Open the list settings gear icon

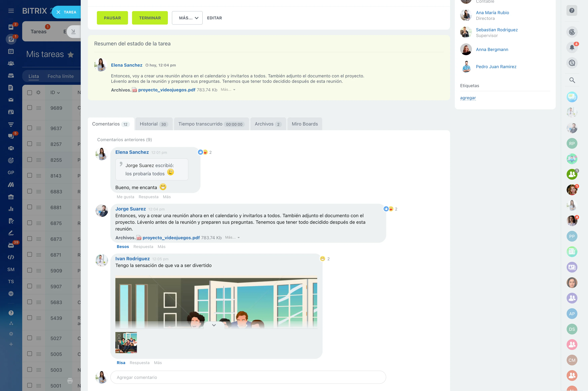coord(38,93)
